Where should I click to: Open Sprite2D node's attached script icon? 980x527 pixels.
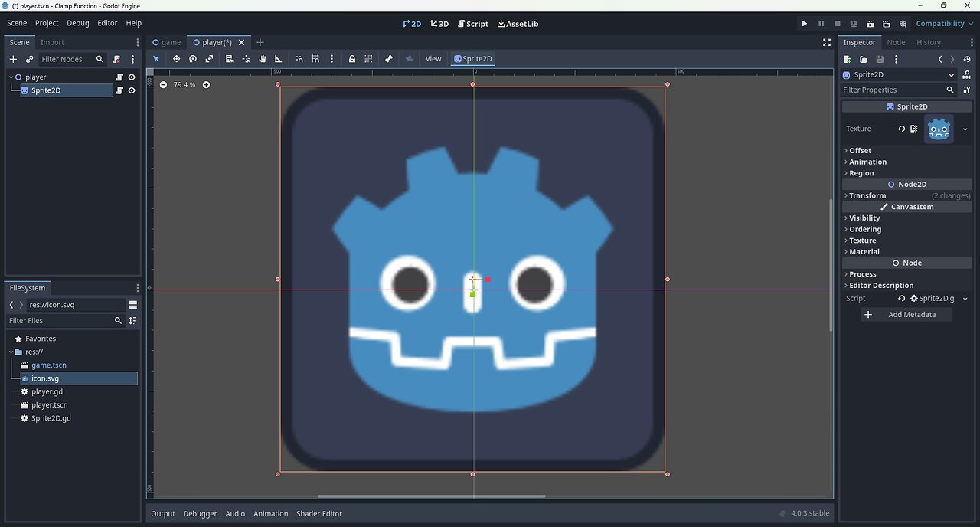point(119,90)
